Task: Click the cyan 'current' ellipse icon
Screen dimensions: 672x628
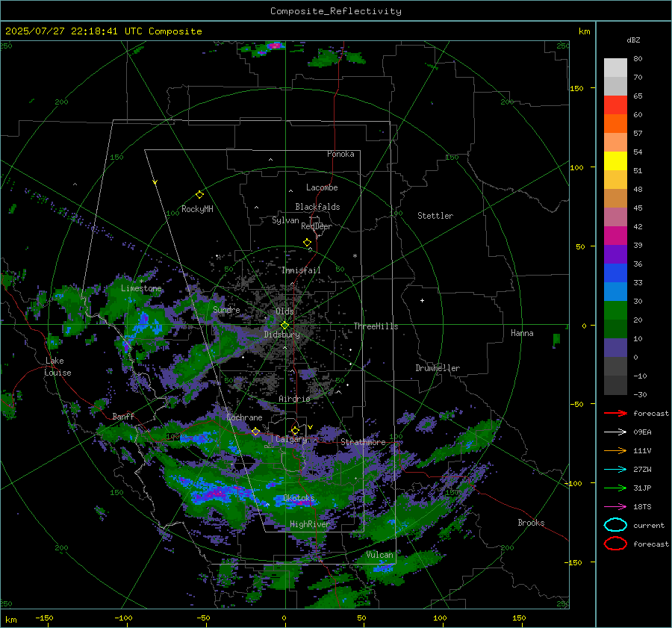Action: (615, 525)
